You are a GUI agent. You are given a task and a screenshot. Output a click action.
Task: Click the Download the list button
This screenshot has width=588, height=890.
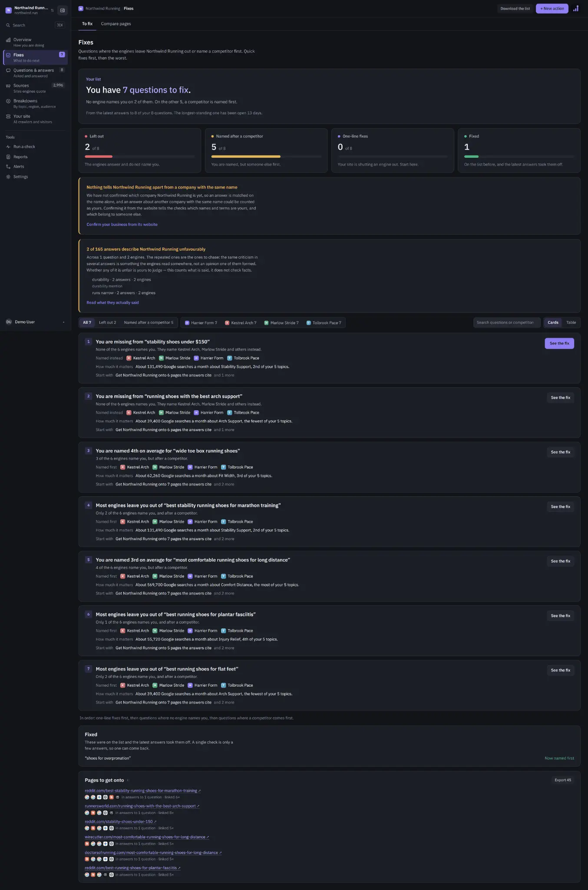tap(515, 9)
